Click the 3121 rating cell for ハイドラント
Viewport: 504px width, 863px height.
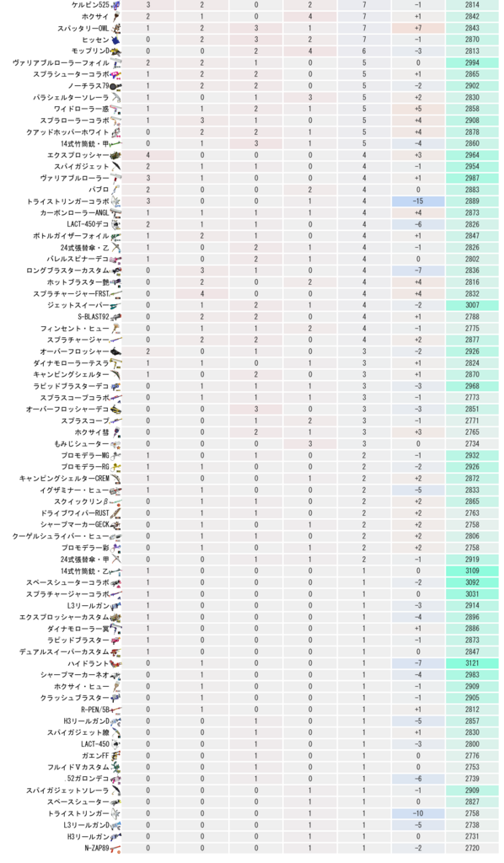[x=472, y=664]
